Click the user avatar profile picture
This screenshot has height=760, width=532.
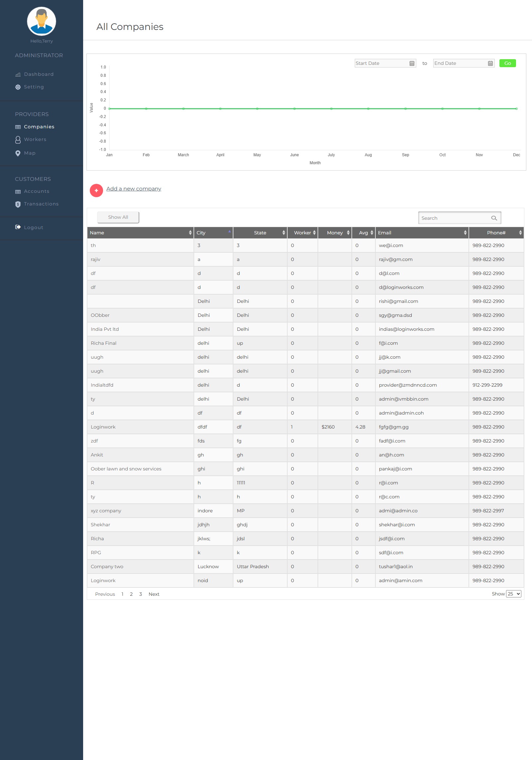point(42,21)
